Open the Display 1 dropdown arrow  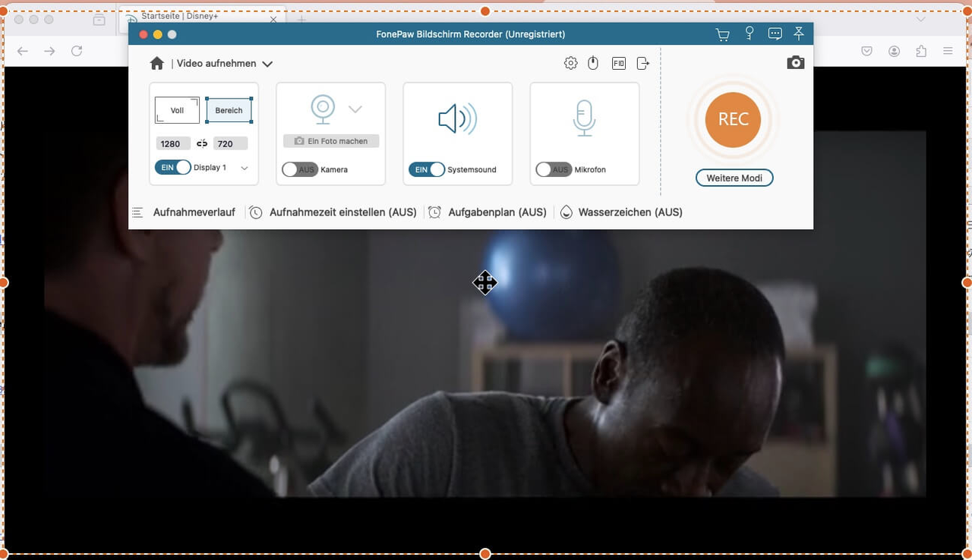pyautogui.click(x=244, y=168)
